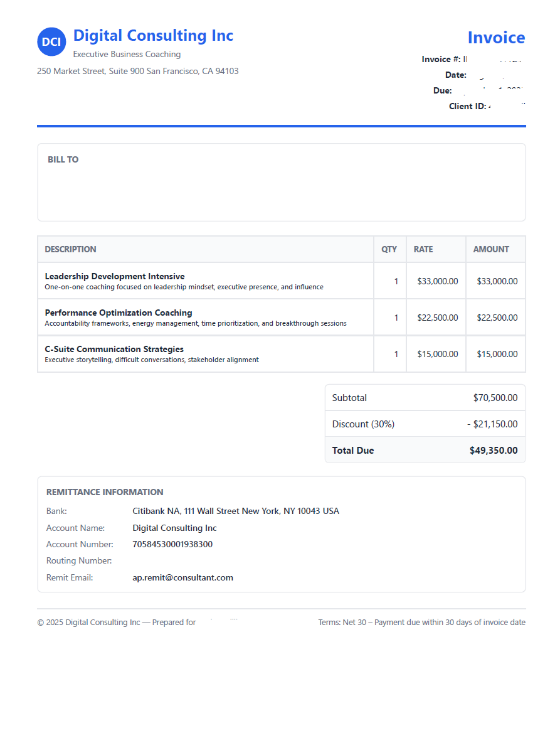Click the BILL TO section header

63,160
